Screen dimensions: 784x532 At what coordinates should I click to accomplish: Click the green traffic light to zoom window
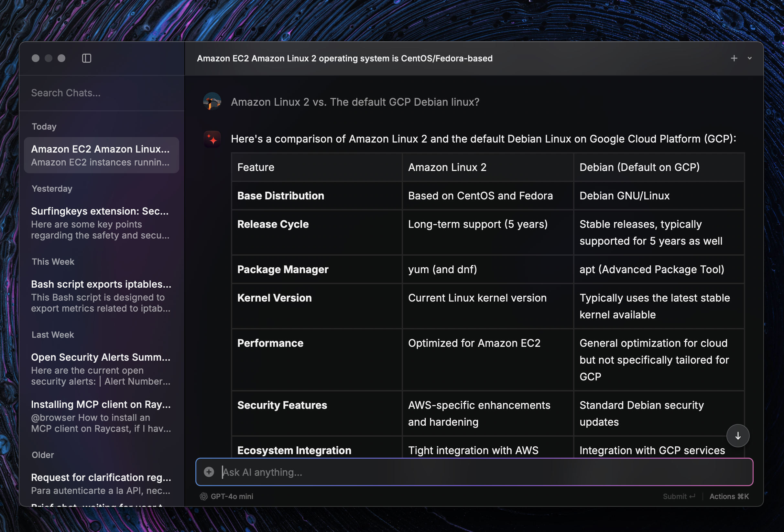click(61, 58)
